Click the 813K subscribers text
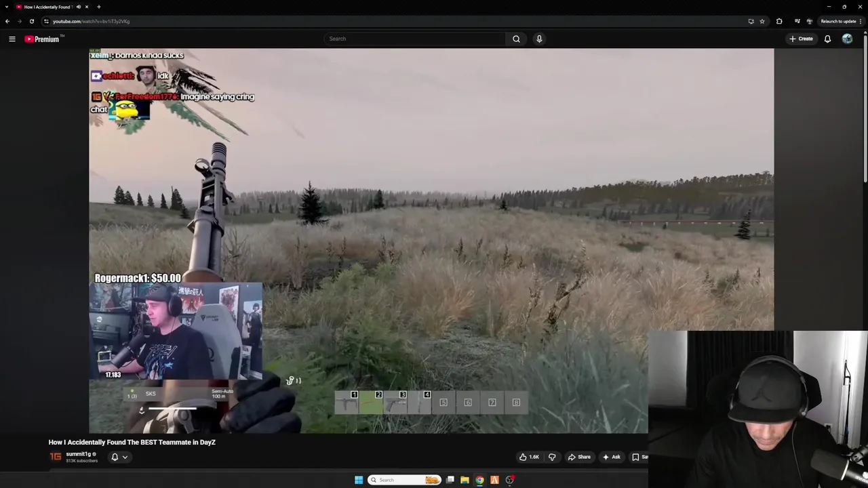The width and height of the screenshot is (868, 488). click(82, 461)
